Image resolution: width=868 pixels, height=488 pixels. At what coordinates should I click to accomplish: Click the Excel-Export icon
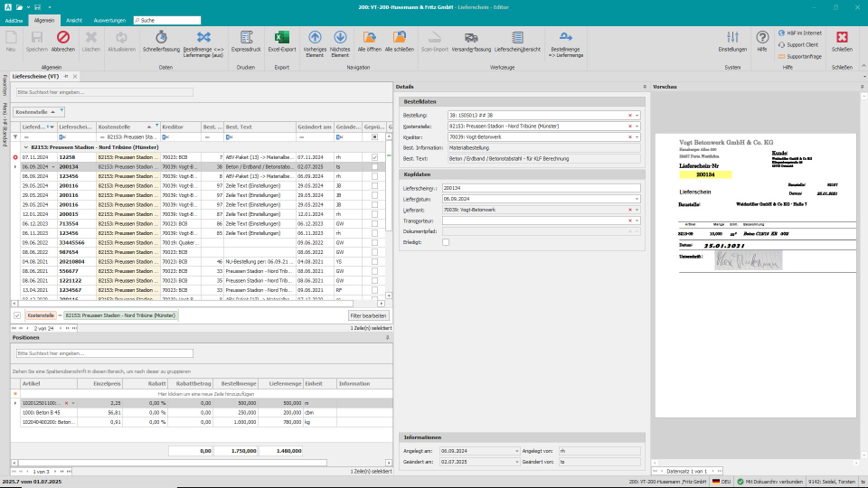pos(282,38)
